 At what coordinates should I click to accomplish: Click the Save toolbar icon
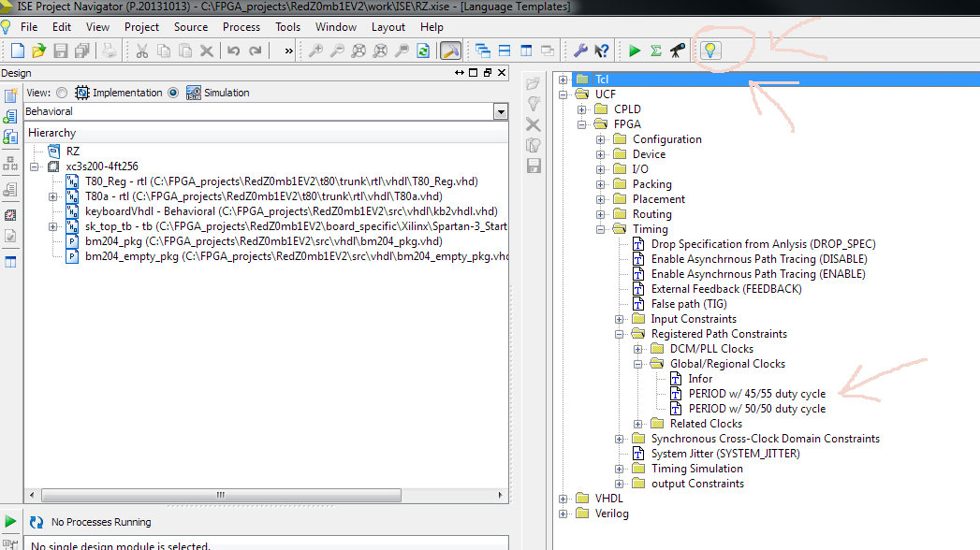coord(61,51)
